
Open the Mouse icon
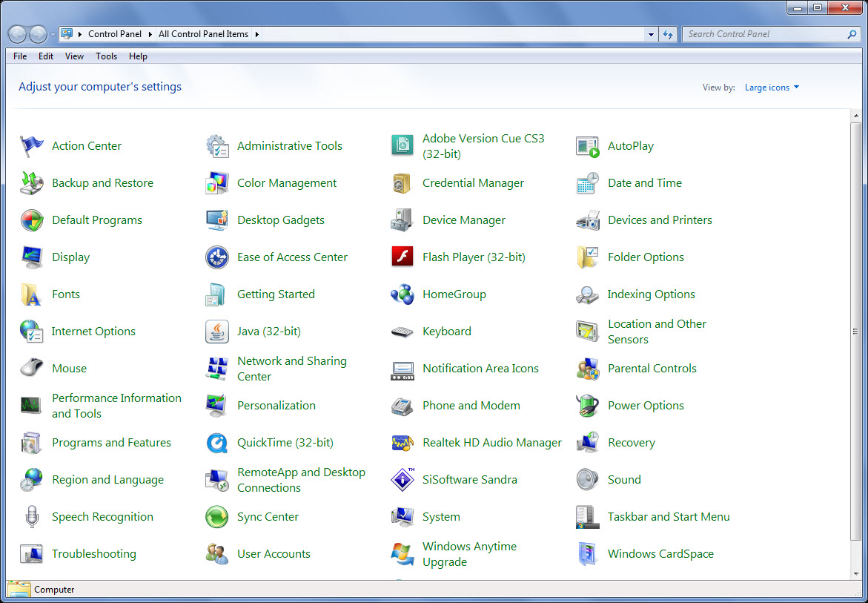point(32,369)
